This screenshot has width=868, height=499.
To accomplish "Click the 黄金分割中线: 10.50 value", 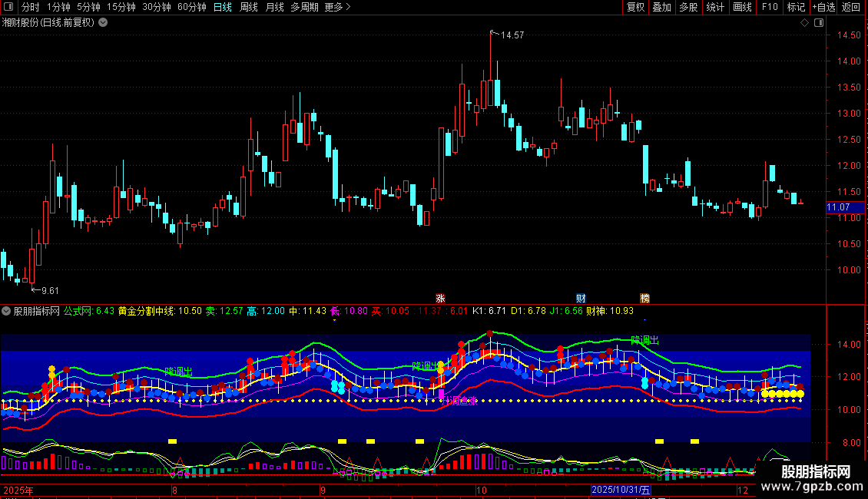I will coord(160,311).
